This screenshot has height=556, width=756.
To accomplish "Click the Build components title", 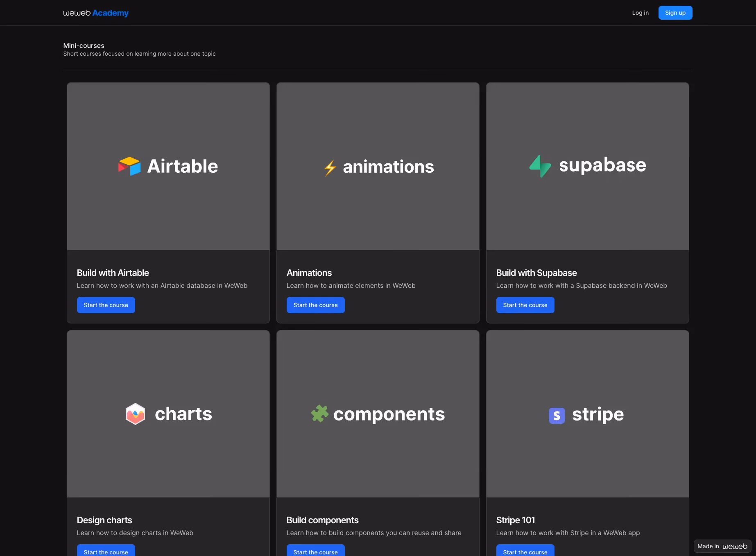I will [x=323, y=520].
